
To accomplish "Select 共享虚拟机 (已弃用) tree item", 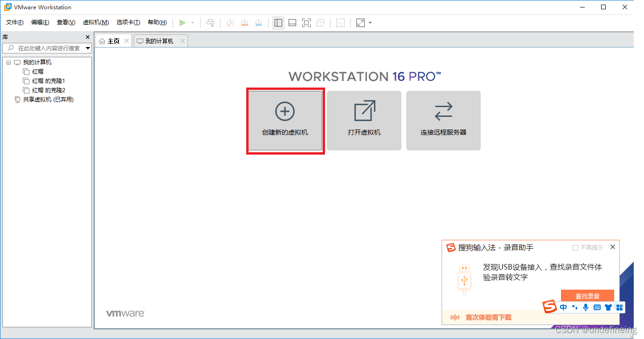I will 48,100.
